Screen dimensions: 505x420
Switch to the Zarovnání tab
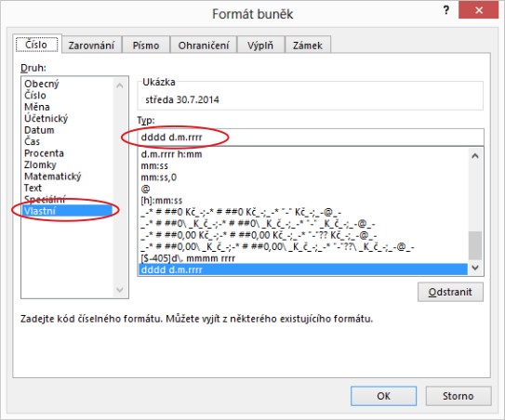pos(91,46)
